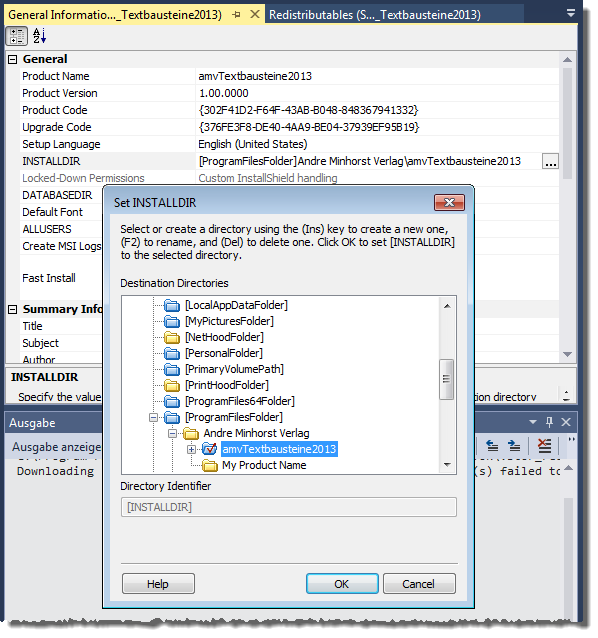The height and width of the screenshot is (638, 598).
Task: Open Ausgabe panel window position dropdown
Action: click(533, 422)
